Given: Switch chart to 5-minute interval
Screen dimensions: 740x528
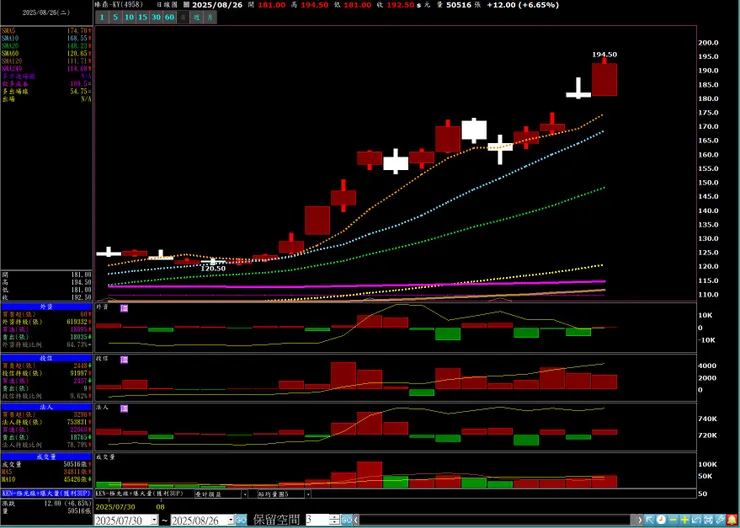Looking at the screenshot, I should [116, 18].
